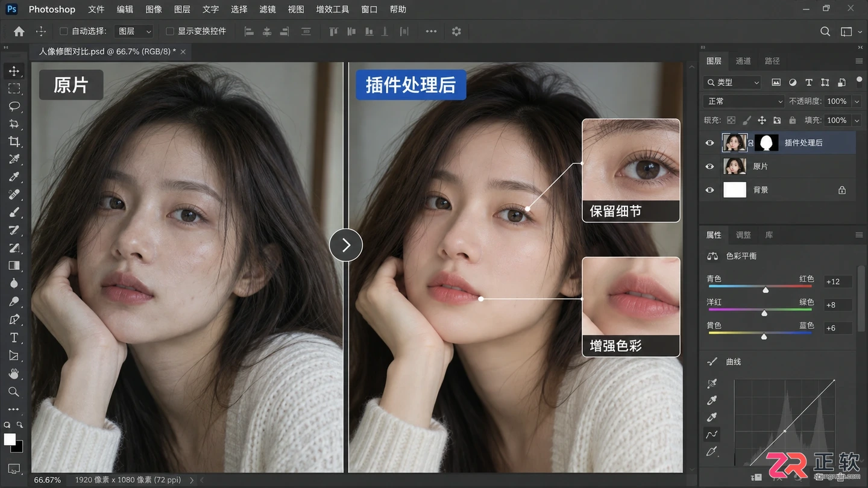Open the options bar gear settings
The image size is (868, 488).
click(x=456, y=31)
